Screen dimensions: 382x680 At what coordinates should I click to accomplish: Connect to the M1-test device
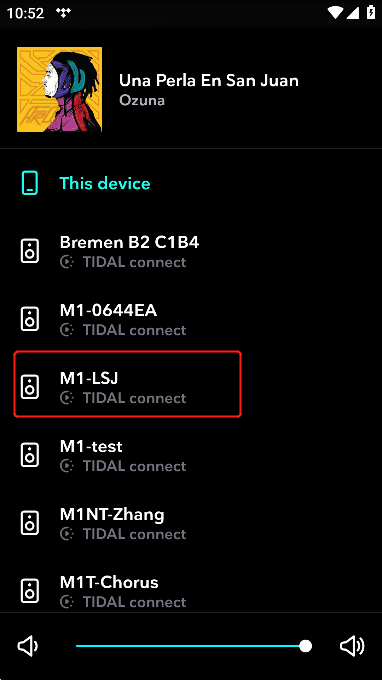[x=191, y=455]
